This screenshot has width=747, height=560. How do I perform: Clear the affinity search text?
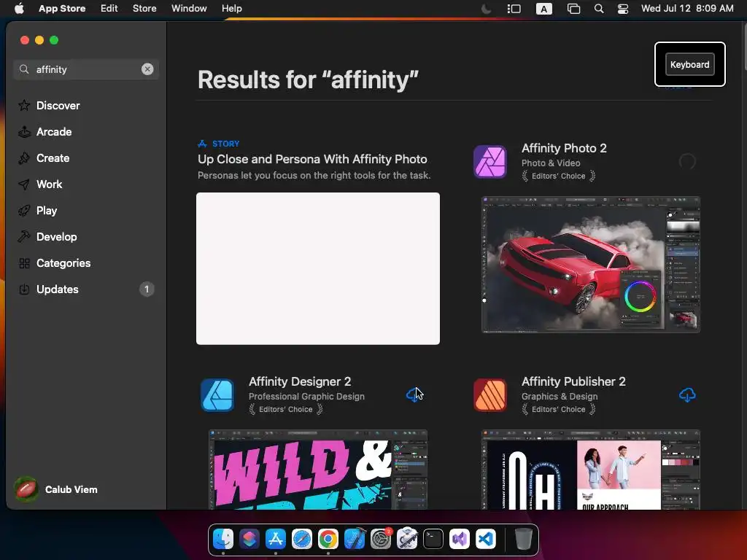147,69
